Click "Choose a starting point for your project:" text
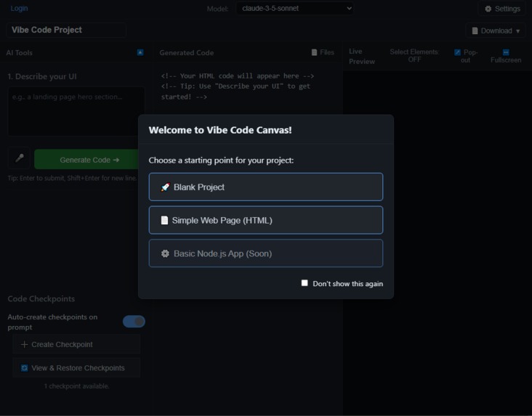Screen dimensions: 532x416 point(221,160)
